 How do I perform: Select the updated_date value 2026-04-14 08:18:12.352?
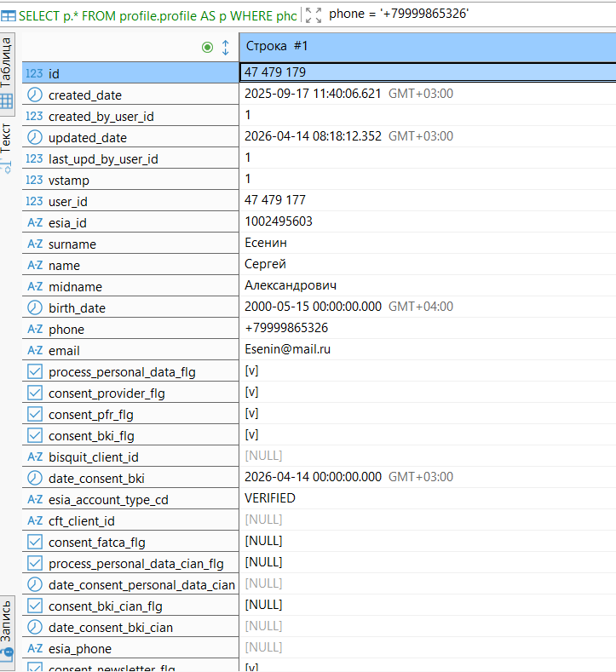313,136
